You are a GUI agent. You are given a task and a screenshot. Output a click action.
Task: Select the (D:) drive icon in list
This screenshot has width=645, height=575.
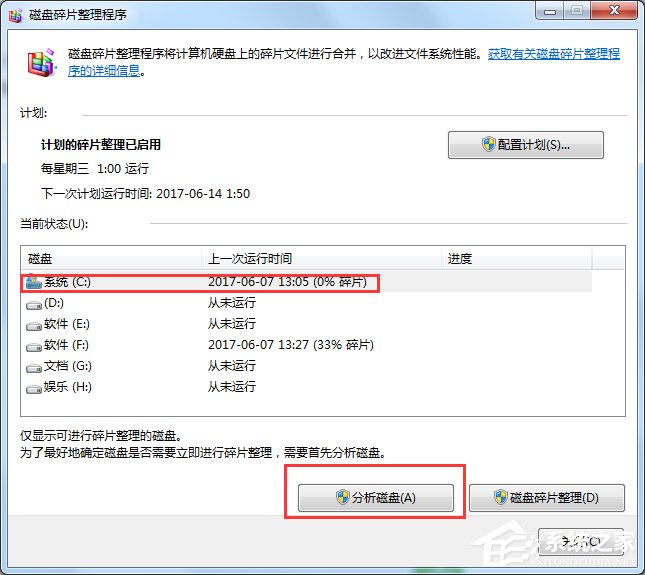tap(33, 303)
